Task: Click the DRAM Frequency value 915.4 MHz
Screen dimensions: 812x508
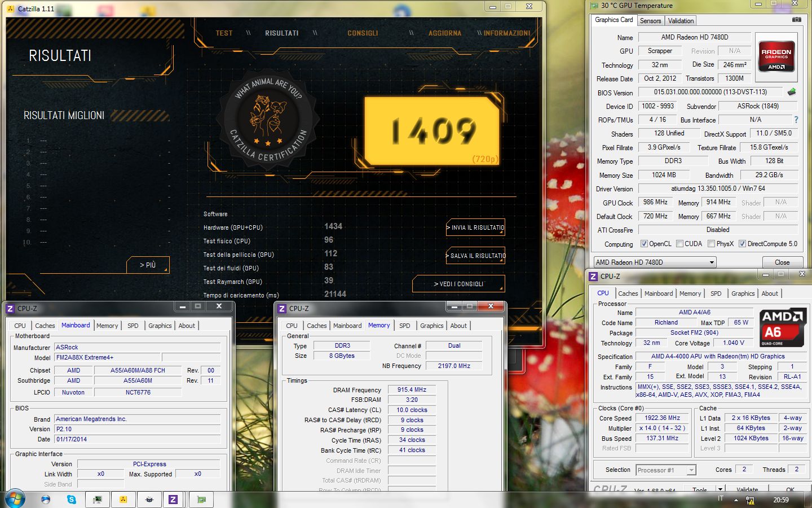Action: [412, 389]
